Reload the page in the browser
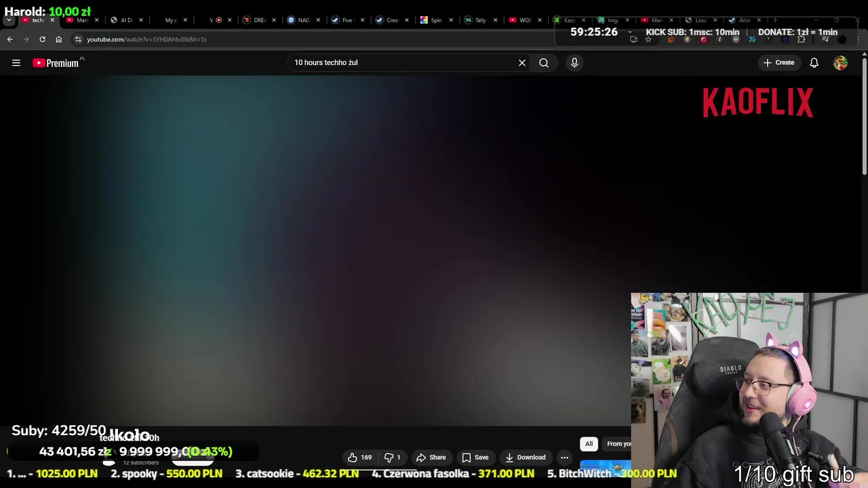Image resolution: width=868 pixels, height=488 pixels. pyautogui.click(x=42, y=39)
